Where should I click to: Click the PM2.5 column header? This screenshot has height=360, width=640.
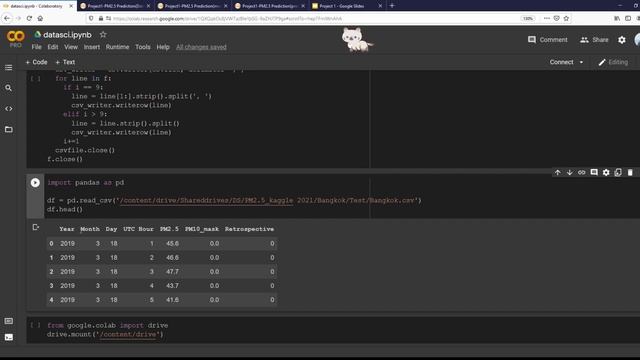169,229
